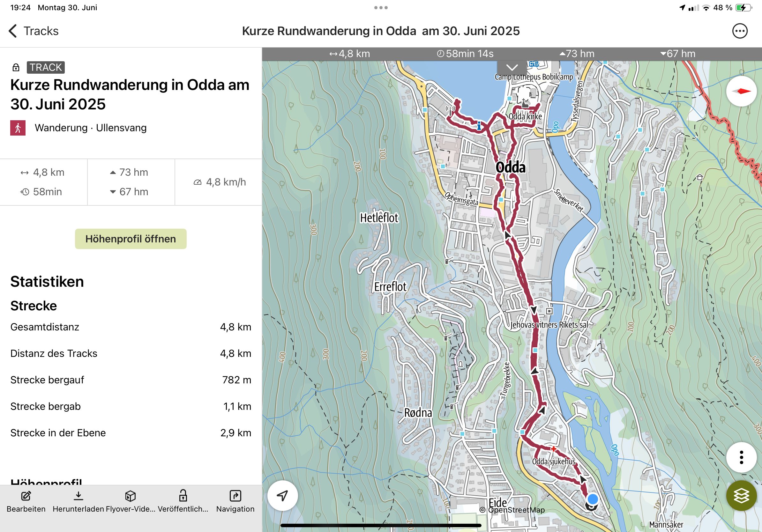Screen dimensions: 762x532
Task: Tap the tourist information marker
Action: 479,126
